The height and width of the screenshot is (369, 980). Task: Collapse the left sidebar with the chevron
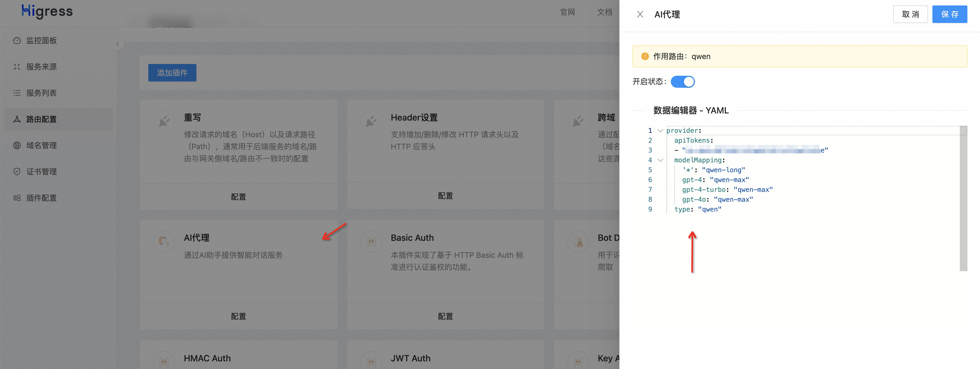click(x=118, y=44)
